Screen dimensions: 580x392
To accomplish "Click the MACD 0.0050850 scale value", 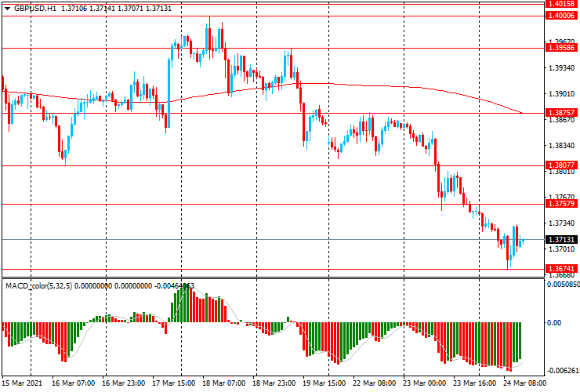I will (x=564, y=285).
